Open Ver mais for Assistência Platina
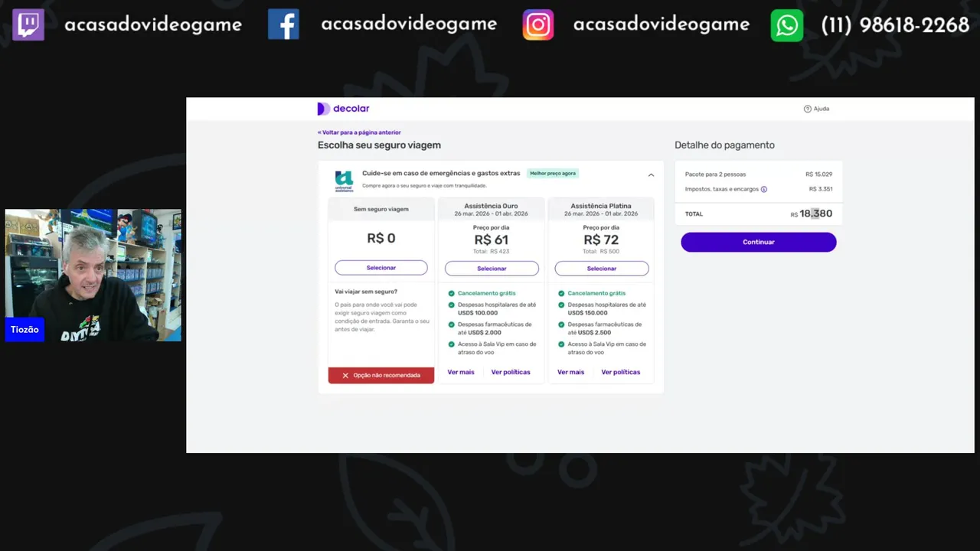Image resolution: width=980 pixels, height=551 pixels. tap(570, 372)
